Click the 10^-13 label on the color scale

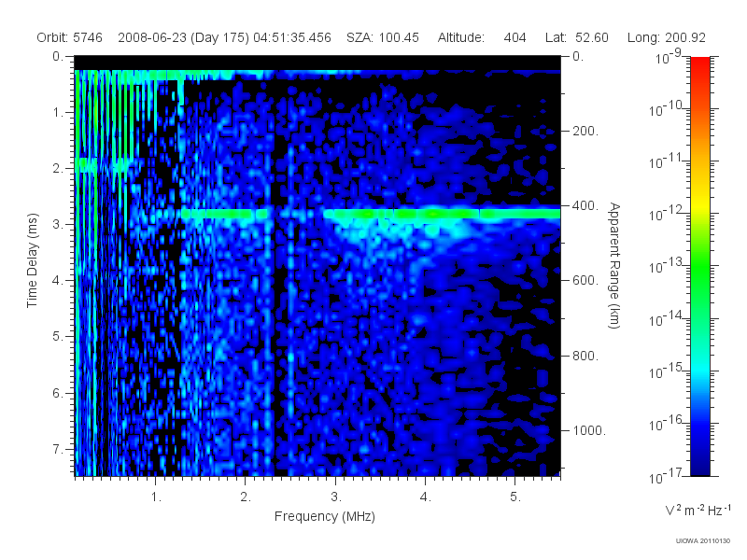point(667,266)
